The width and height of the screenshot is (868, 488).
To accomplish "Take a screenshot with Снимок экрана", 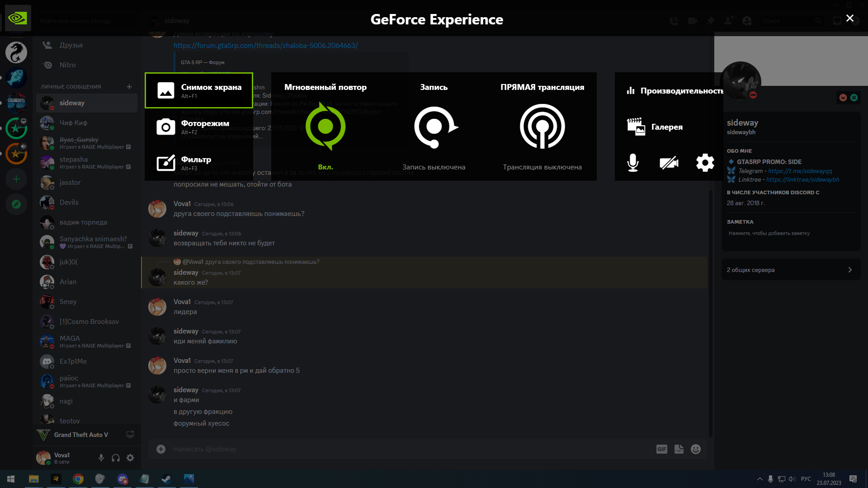I will 199,90.
